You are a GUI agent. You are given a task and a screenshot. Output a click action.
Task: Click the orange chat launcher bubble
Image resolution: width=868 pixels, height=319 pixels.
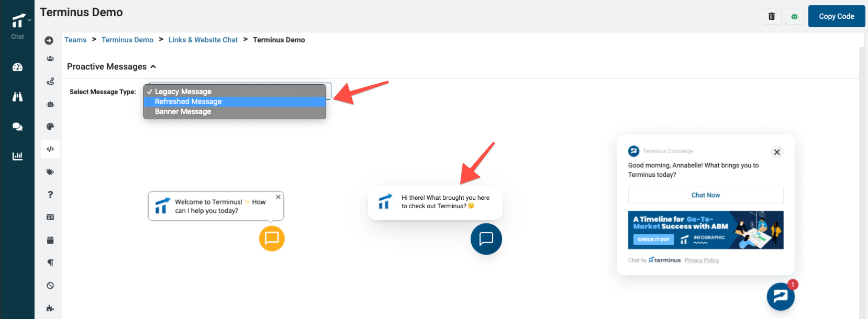(272, 238)
